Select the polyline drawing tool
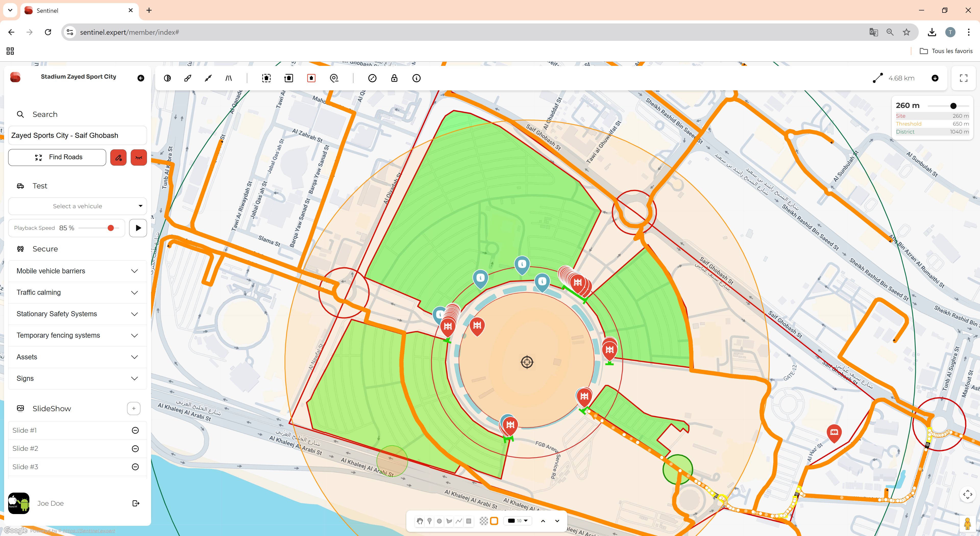Screen dimensions: 980x536 459,521
